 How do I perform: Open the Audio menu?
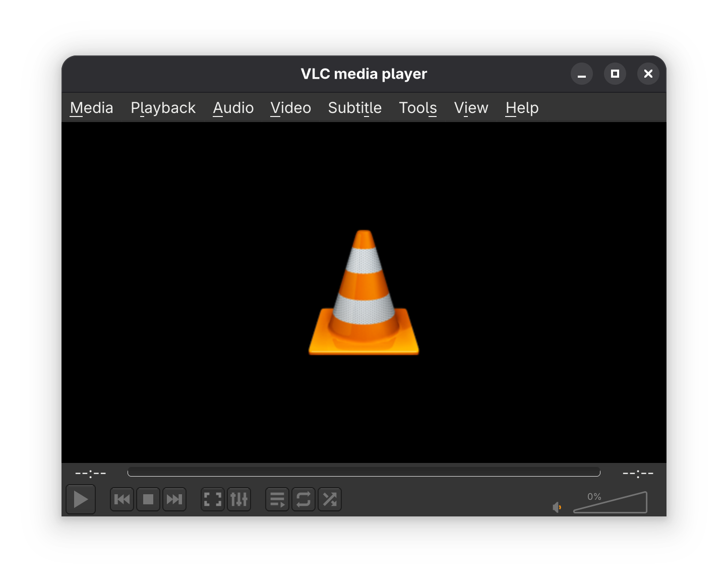click(x=233, y=108)
